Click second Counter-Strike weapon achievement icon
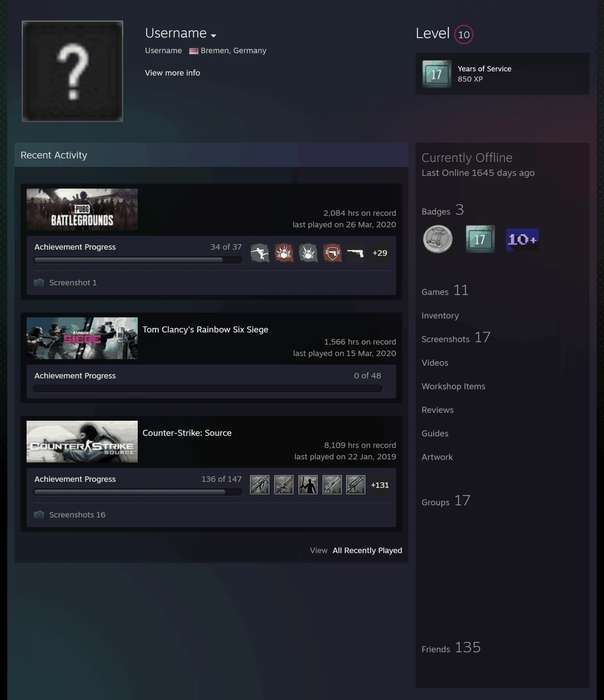 (x=284, y=485)
